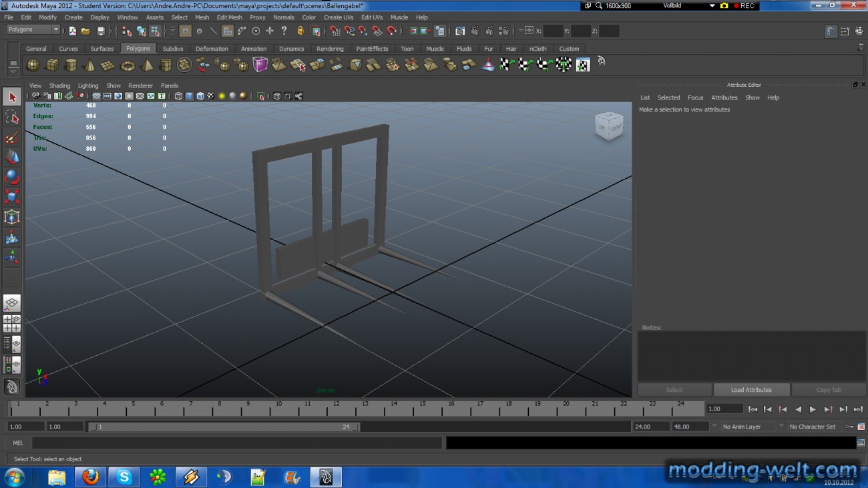Save the current scene icon
Viewport: 868px width, 488px height.
101,31
